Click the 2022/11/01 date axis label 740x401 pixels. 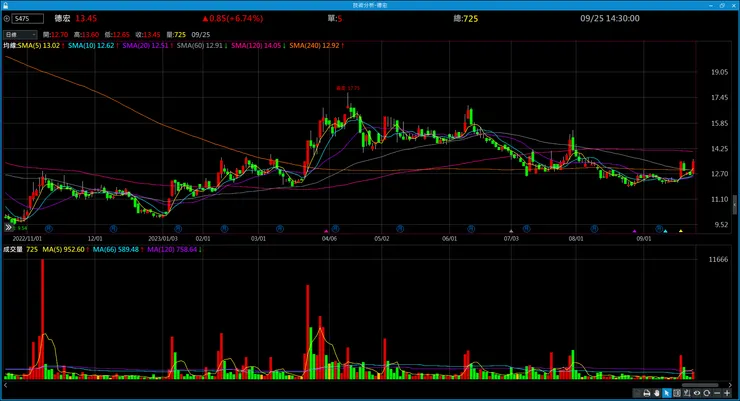click(27, 239)
